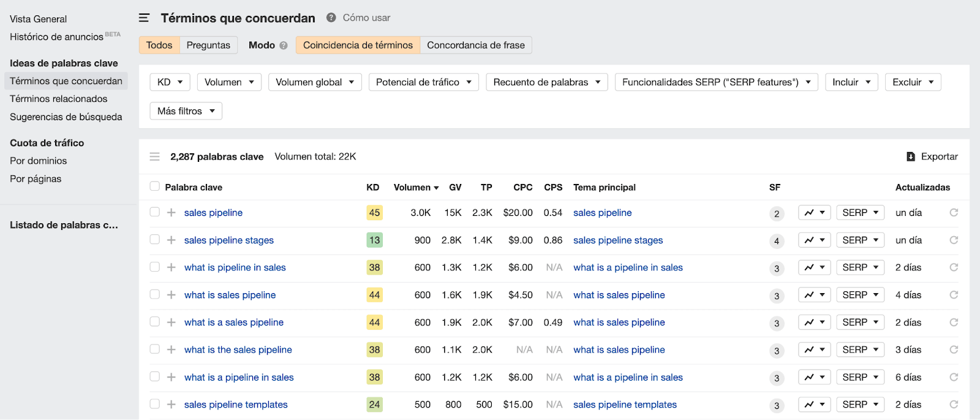Click the list icon beside 2,287 palabras clave
The width and height of the screenshot is (980, 420).
pyautogui.click(x=155, y=157)
